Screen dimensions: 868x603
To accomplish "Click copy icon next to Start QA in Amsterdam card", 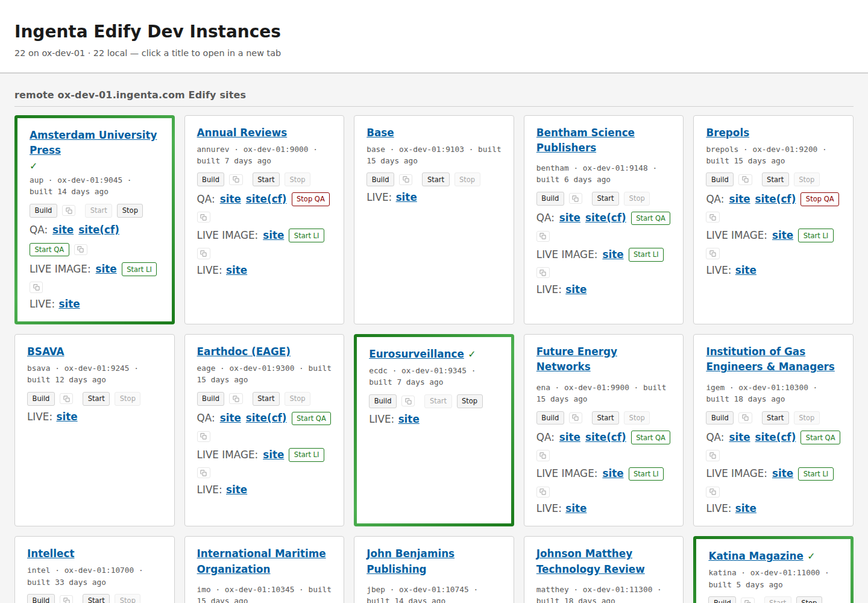I will point(81,250).
